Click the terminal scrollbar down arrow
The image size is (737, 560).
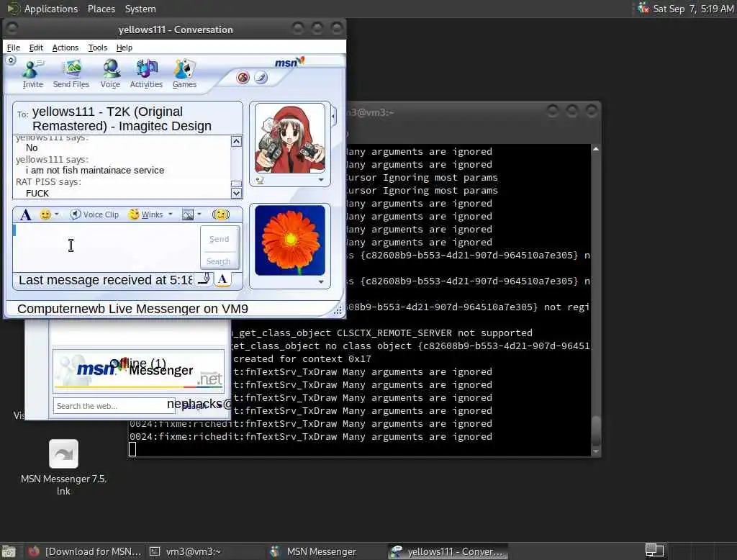point(595,451)
